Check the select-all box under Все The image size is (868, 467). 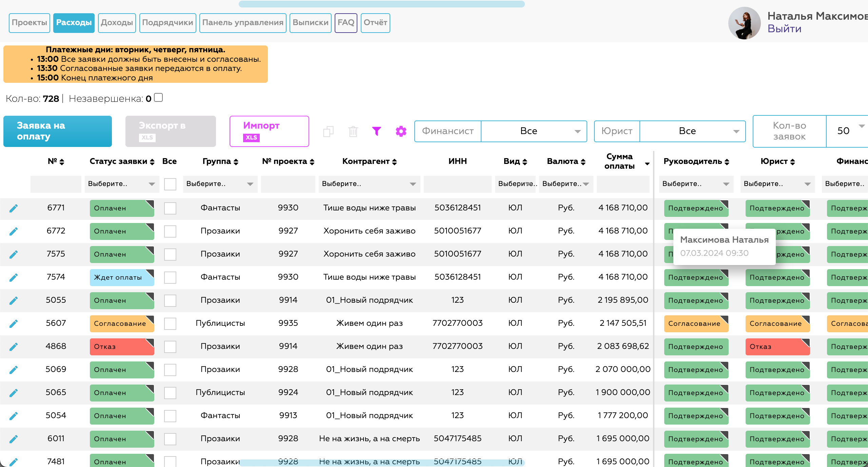tap(170, 184)
